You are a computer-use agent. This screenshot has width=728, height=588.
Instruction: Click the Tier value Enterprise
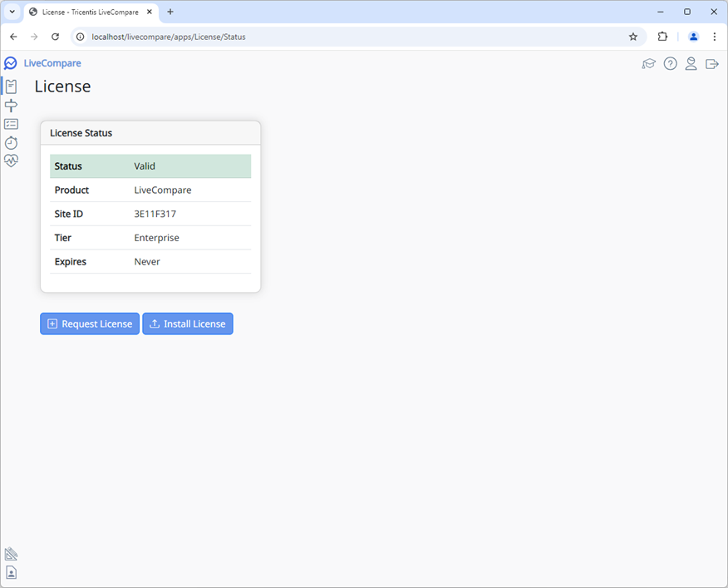pyautogui.click(x=156, y=238)
